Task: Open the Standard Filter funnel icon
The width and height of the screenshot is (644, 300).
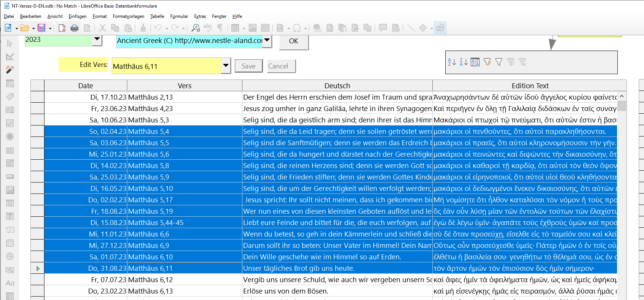Action: (499, 62)
